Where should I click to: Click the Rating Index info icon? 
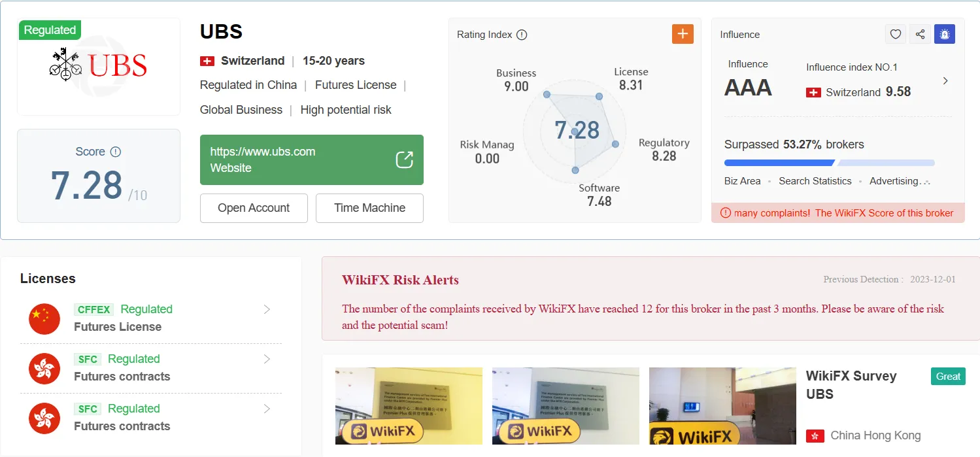click(522, 35)
